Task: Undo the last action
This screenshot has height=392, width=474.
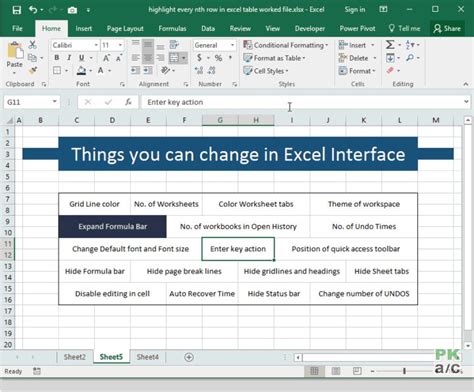Action: coord(33,10)
